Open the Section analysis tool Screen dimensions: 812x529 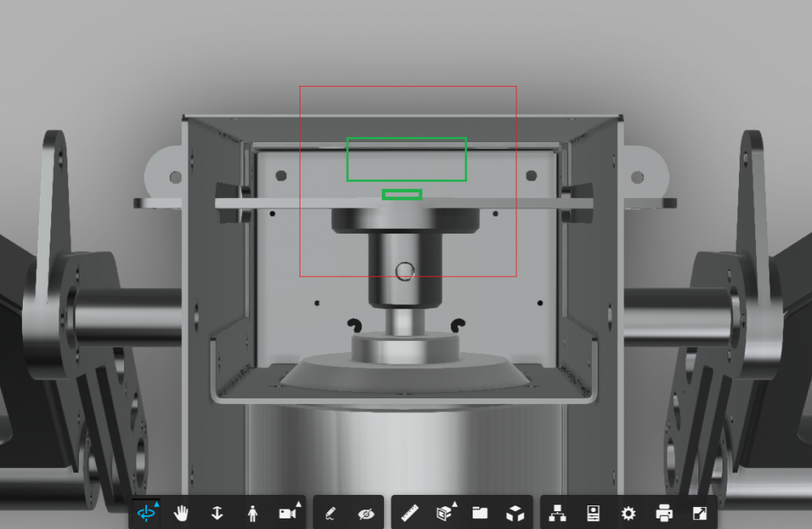446,513
